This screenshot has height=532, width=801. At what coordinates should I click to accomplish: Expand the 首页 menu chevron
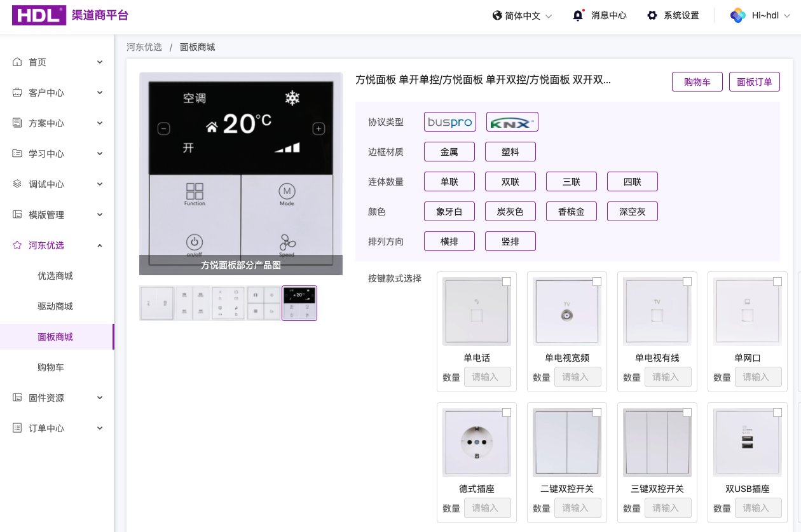tap(100, 62)
